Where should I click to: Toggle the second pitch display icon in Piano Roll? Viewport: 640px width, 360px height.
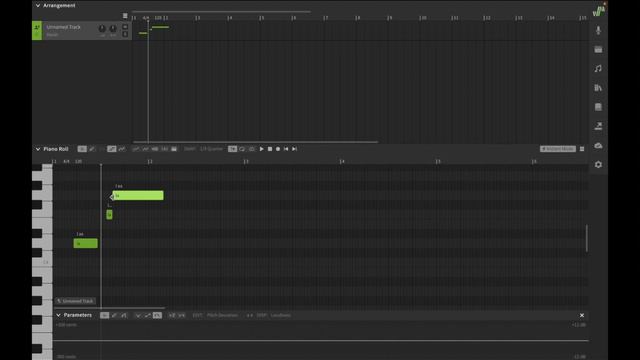[145, 149]
